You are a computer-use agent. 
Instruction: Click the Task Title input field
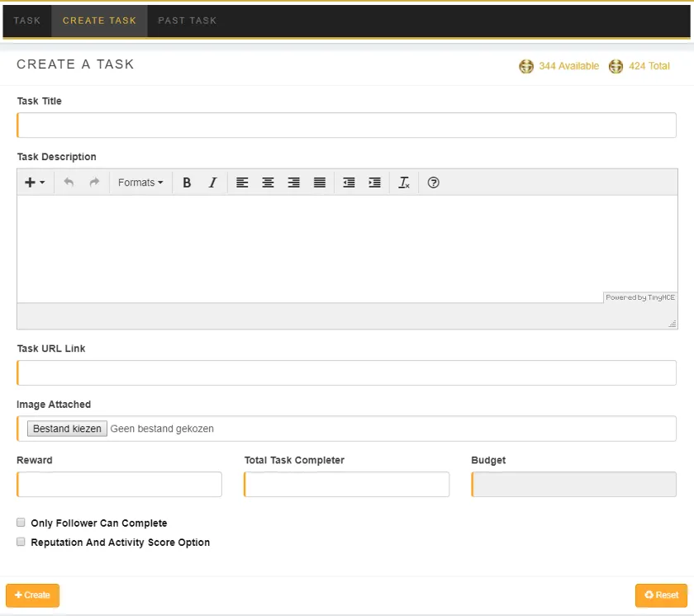pyautogui.click(x=347, y=126)
